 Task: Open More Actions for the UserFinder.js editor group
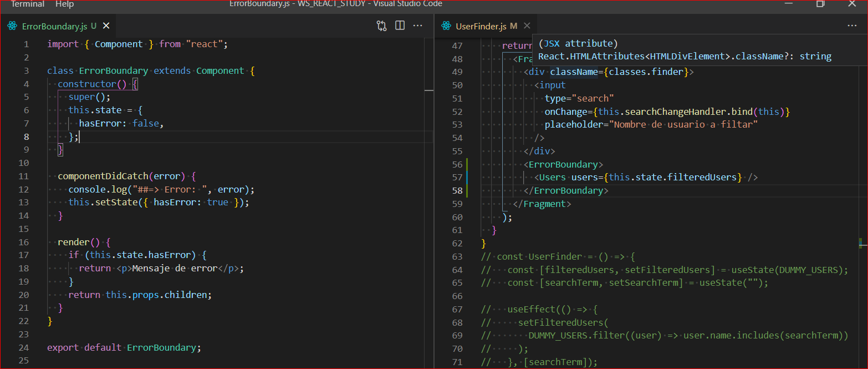tap(852, 26)
